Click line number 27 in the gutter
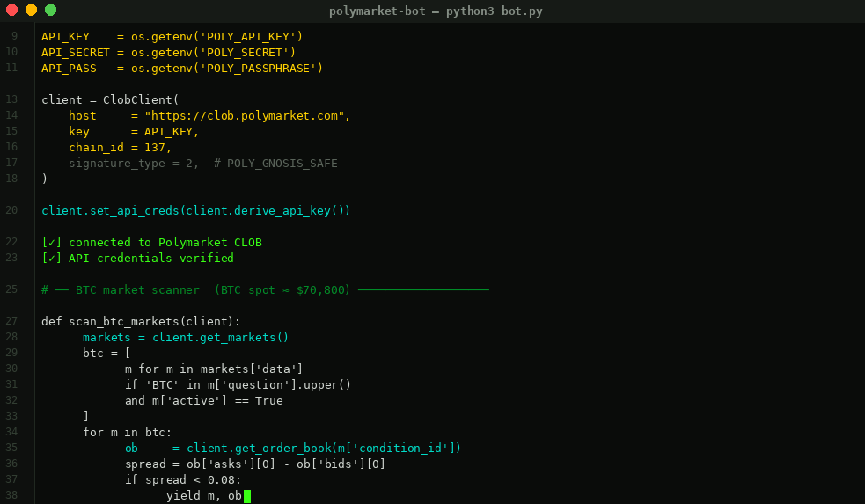 (x=11, y=321)
